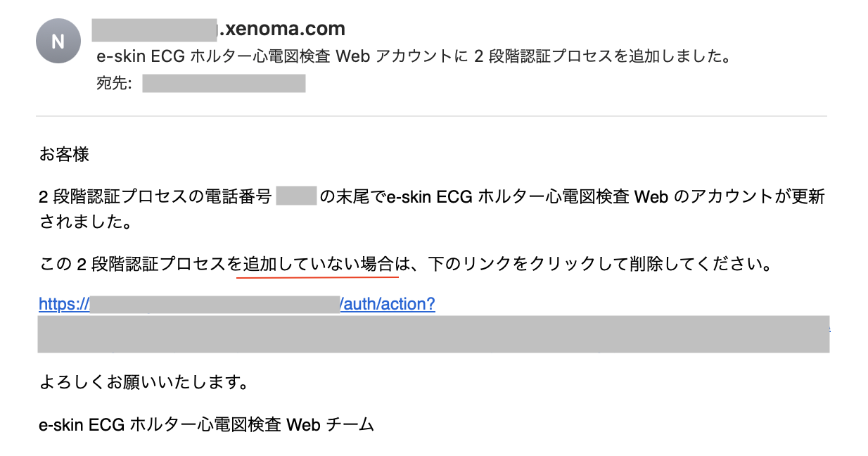This screenshot has height=456, width=868.
Task: Open the /auth/action? hyperlink
Action: pyautogui.click(x=388, y=304)
